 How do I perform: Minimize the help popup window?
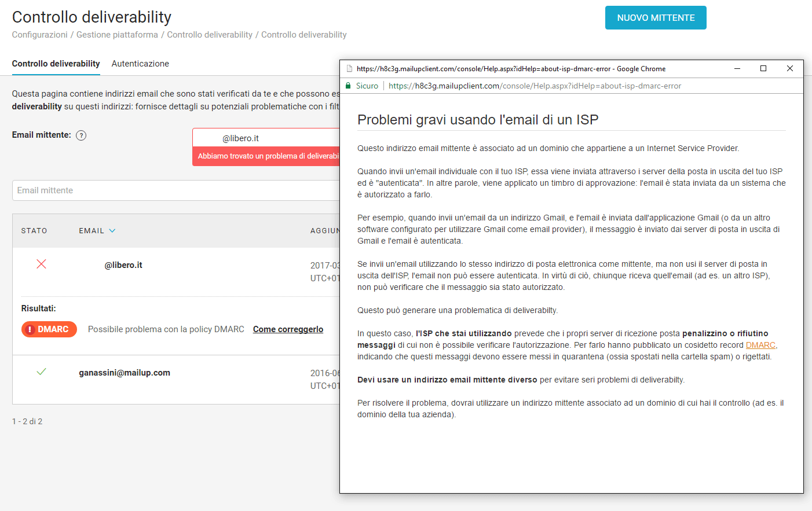737,68
